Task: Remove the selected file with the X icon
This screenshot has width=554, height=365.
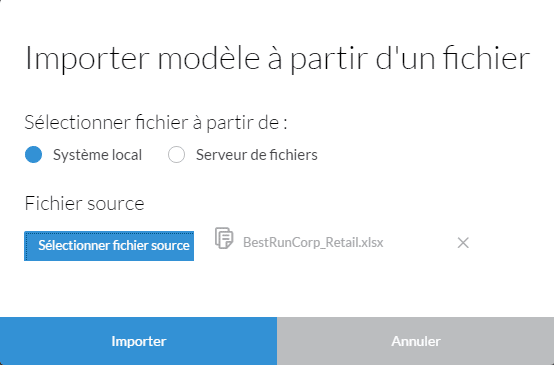Action: click(x=463, y=243)
